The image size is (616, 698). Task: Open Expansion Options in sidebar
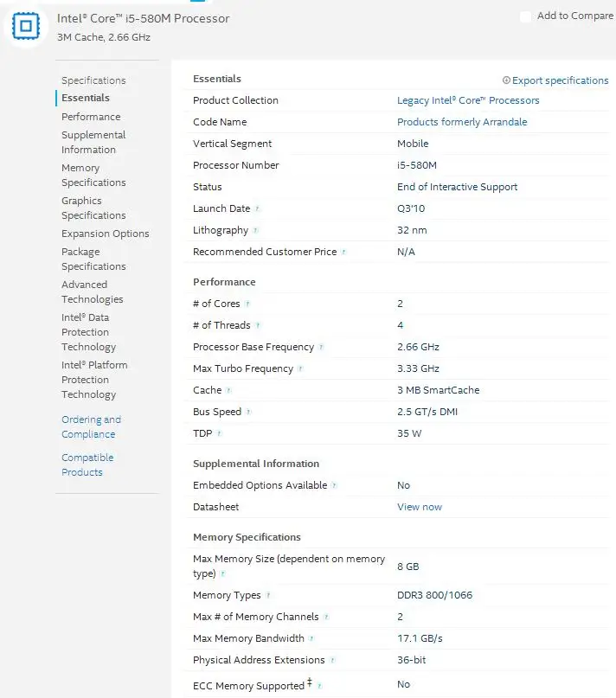coord(105,234)
